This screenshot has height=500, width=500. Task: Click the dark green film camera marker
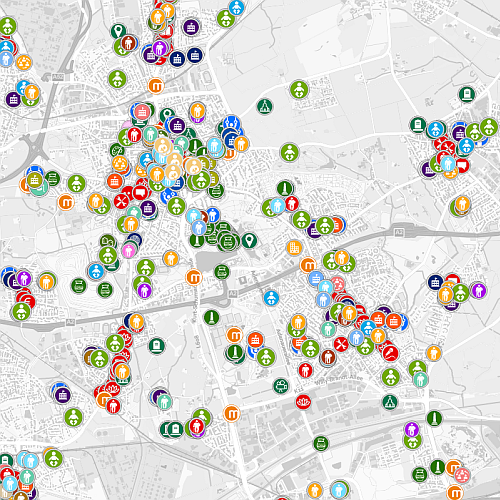pos(281,386)
